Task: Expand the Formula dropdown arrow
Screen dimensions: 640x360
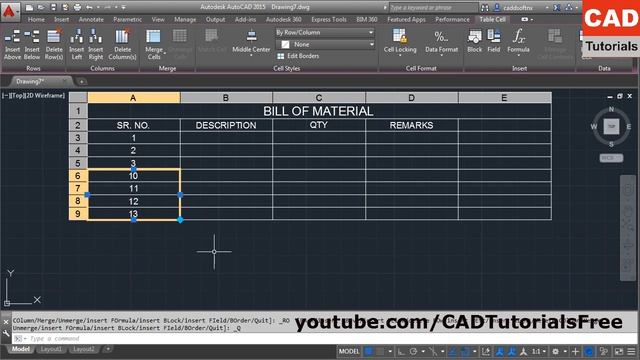Action: point(518,56)
